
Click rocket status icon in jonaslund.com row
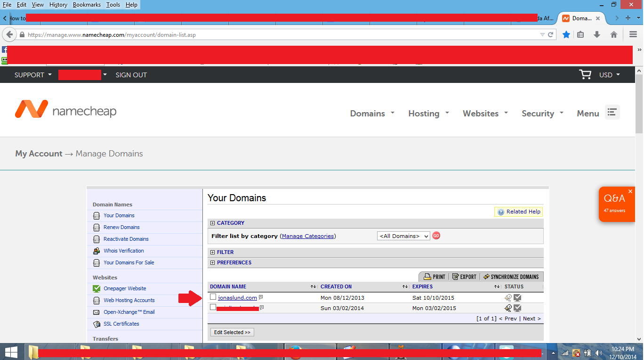[508, 297]
